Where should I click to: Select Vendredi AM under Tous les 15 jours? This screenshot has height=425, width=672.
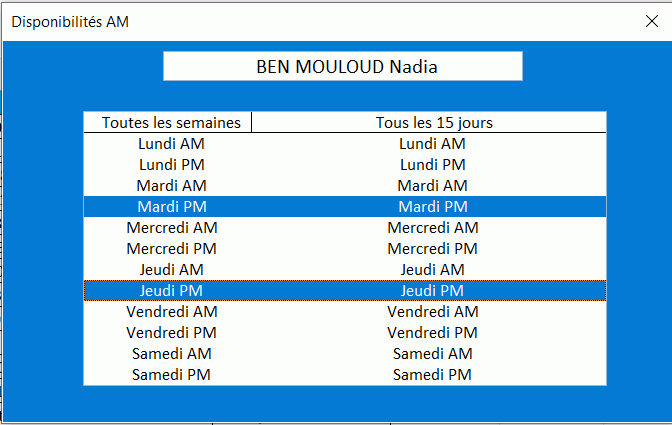(433, 311)
